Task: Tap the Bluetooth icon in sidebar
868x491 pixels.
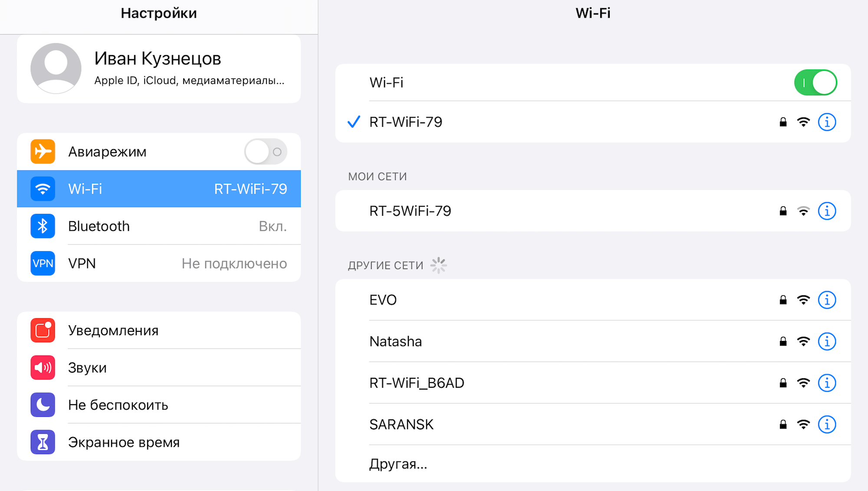Action: point(43,226)
